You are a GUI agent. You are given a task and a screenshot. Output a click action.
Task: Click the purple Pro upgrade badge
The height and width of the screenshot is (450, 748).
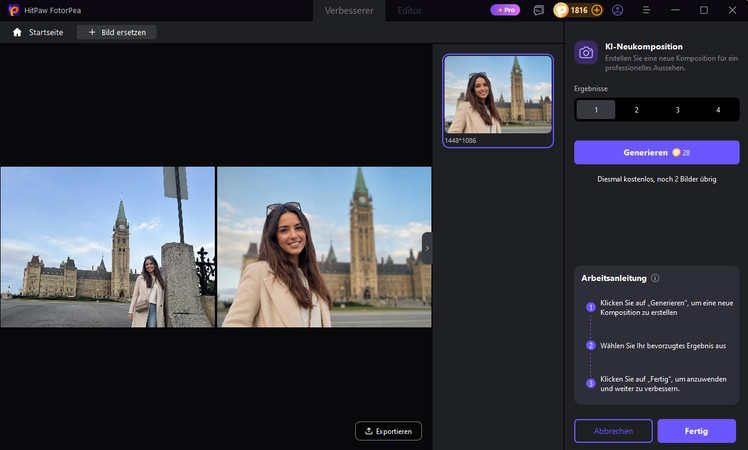tap(505, 10)
